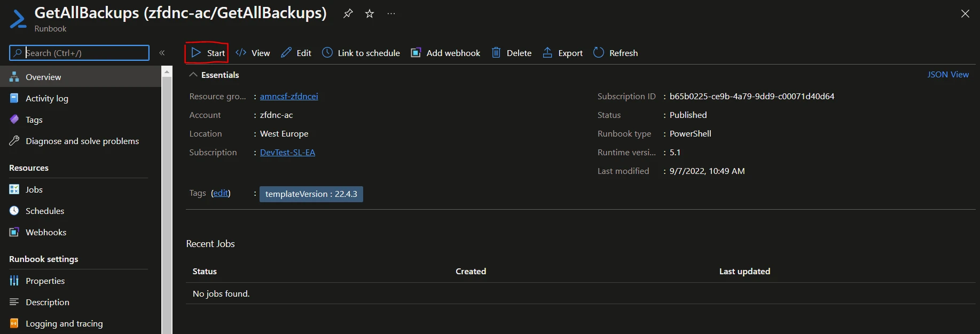
Task: Click the Last modified value 9/7/2022, 10:49 AM
Action: 707,171
